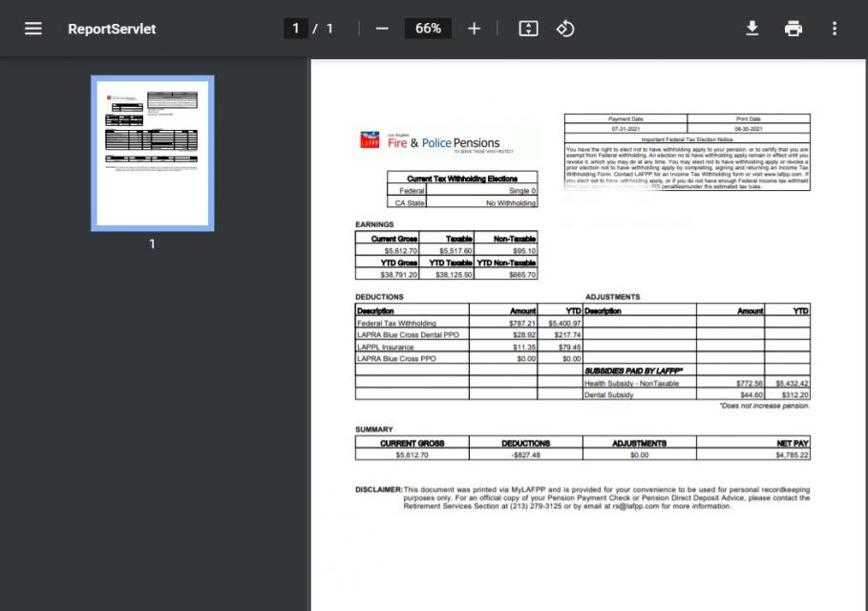The width and height of the screenshot is (868, 611).
Task: Click the fit to page icon
Action: click(528, 29)
